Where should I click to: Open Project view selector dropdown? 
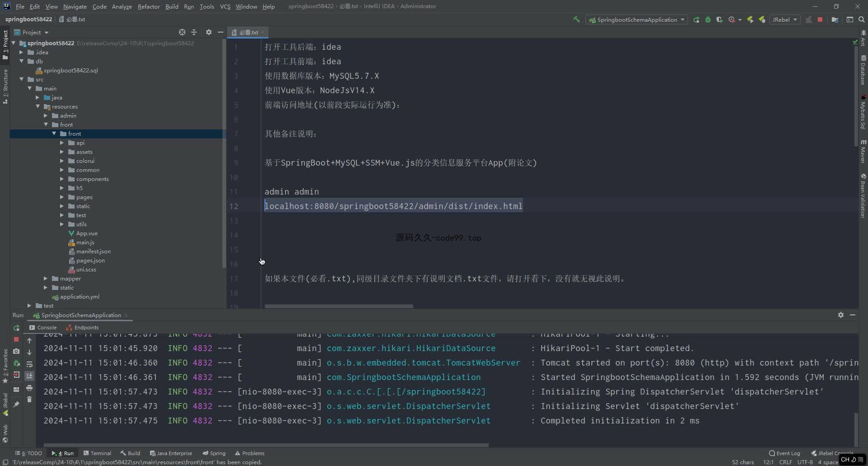pos(31,32)
